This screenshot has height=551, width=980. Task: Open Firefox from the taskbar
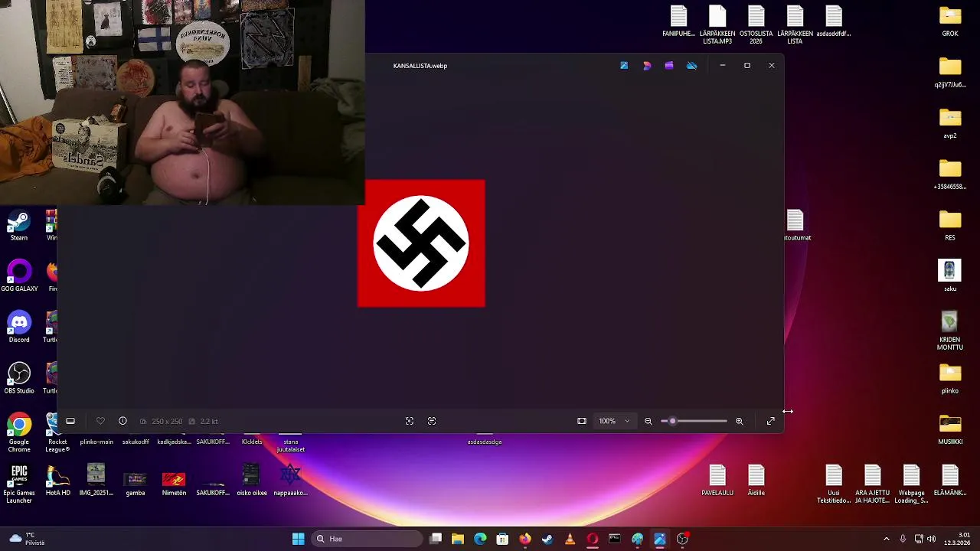tap(524, 539)
